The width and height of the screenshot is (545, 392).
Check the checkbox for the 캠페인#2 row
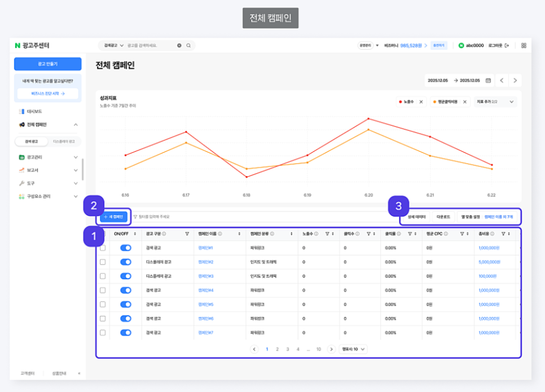(103, 262)
